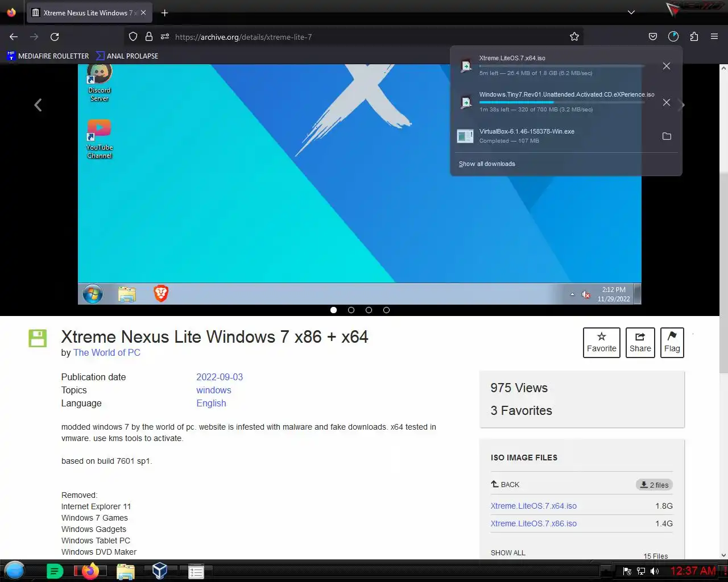Open the Pocket save icon
The width and height of the screenshot is (728, 582).
pos(653,37)
